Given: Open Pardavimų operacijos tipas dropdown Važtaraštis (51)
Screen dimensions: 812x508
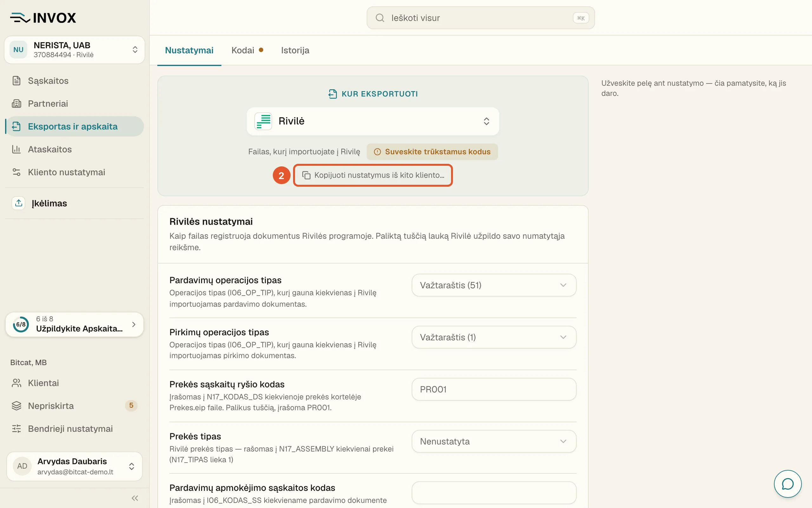Looking at the screenshot, I should tap(494, 285).
